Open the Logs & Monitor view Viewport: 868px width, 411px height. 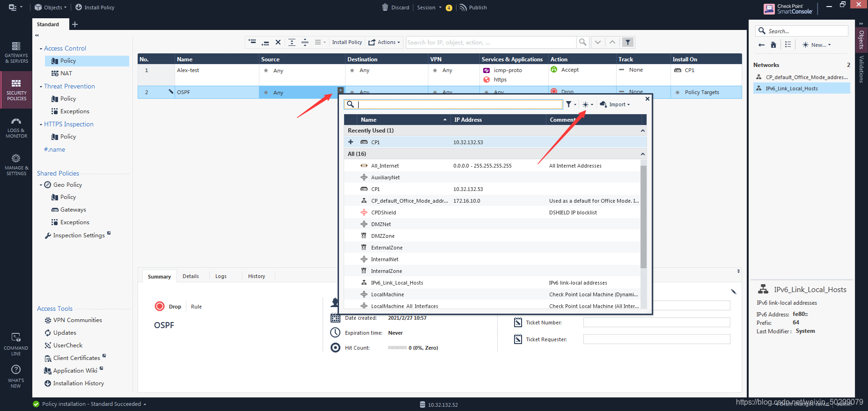coord(16,127)
